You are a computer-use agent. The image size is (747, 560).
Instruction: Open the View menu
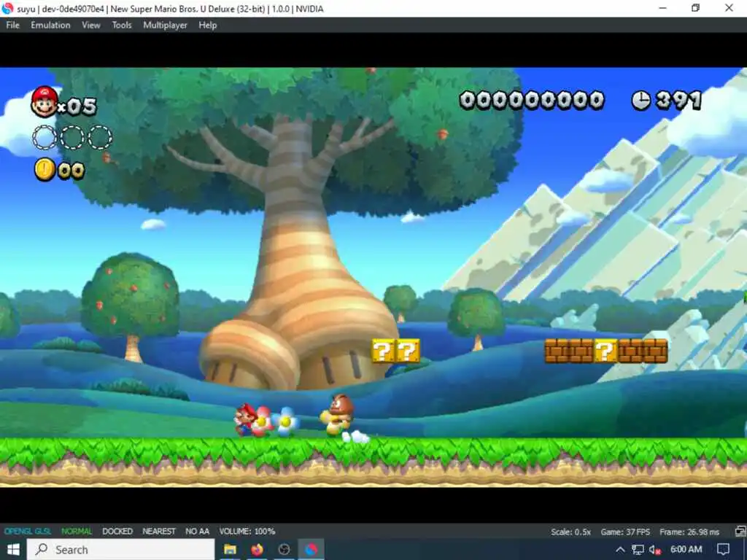(91, 26)
